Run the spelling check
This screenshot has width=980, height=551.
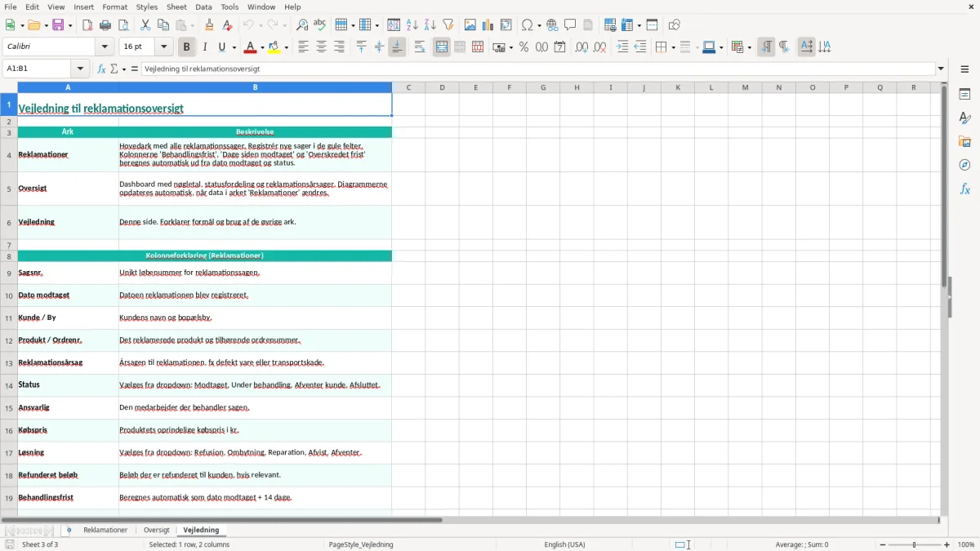pos(320,25)
